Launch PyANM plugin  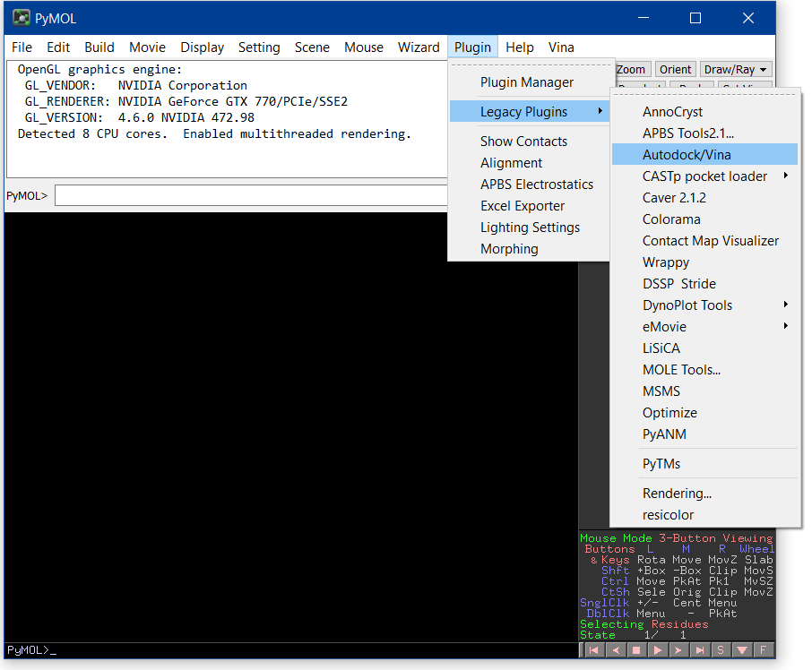704,434
